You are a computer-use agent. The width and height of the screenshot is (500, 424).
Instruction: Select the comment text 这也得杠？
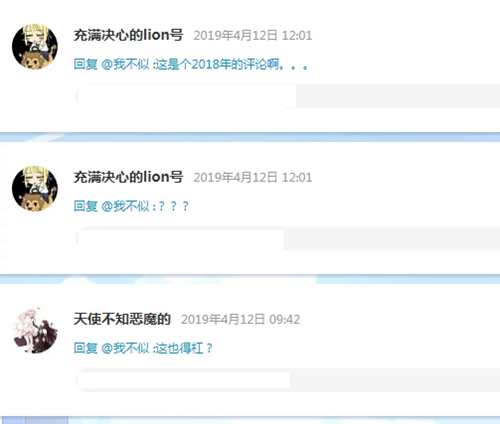tap(184, 348)
